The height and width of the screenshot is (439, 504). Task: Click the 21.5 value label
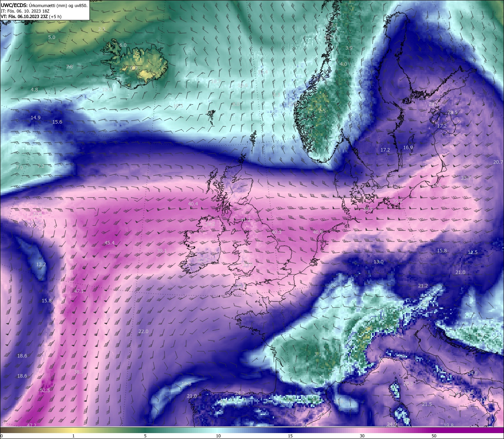tap(427, 404)
